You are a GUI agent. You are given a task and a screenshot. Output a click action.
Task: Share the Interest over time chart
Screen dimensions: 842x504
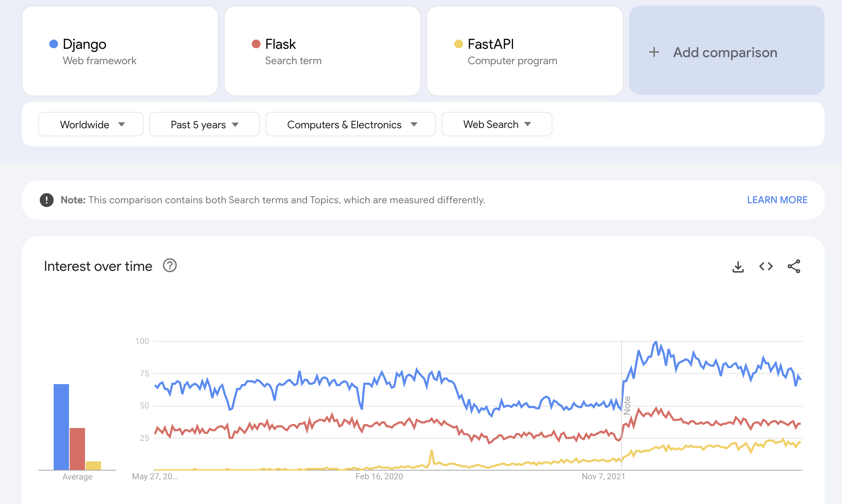click(794, 267)
